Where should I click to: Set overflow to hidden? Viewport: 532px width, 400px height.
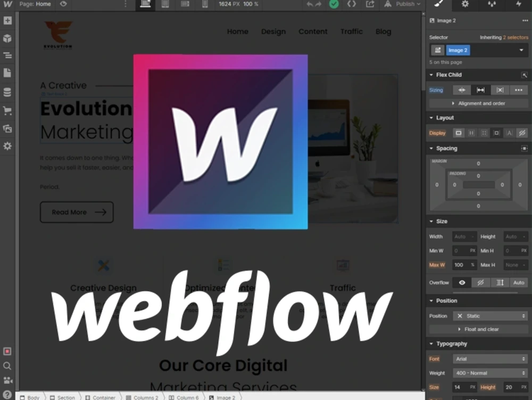[x=480, y=282]
